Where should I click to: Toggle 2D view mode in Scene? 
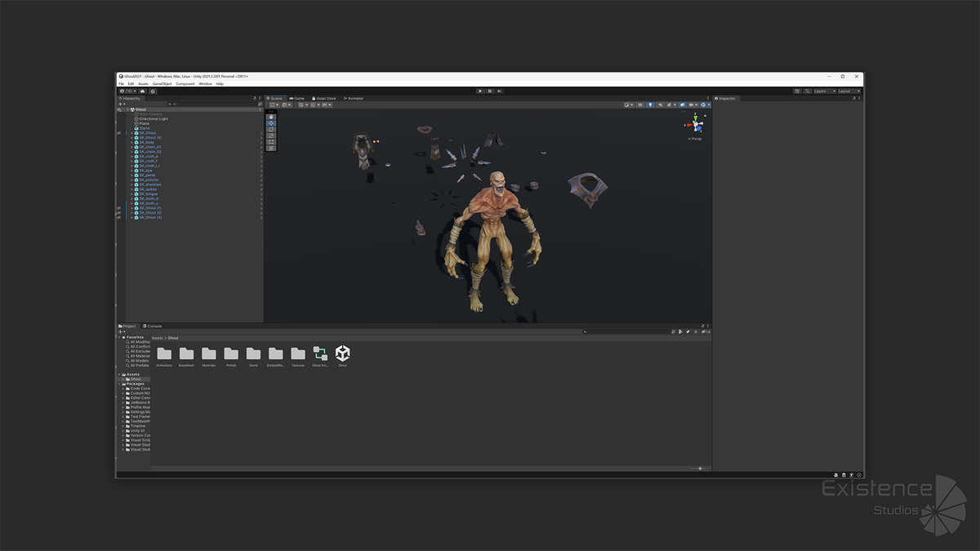click(x=640, y=104)
